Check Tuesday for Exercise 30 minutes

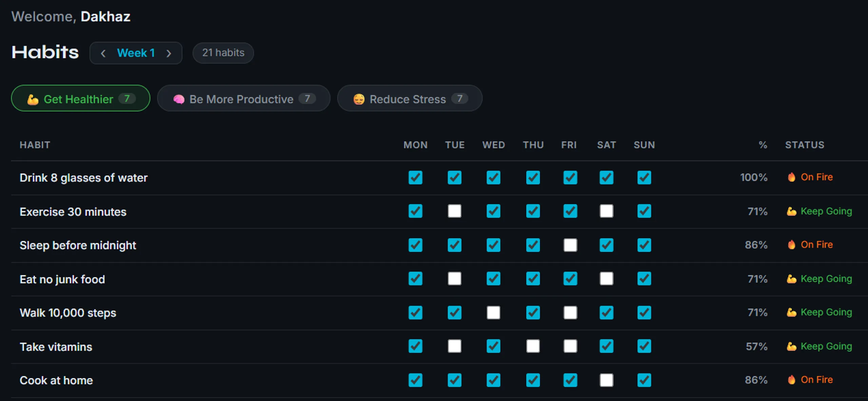click(x=454, y=211)
